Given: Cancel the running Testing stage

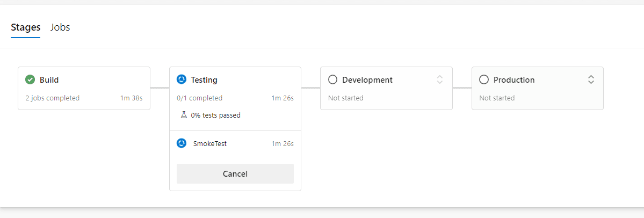Looking at the screenshot, I should [235, 174].
